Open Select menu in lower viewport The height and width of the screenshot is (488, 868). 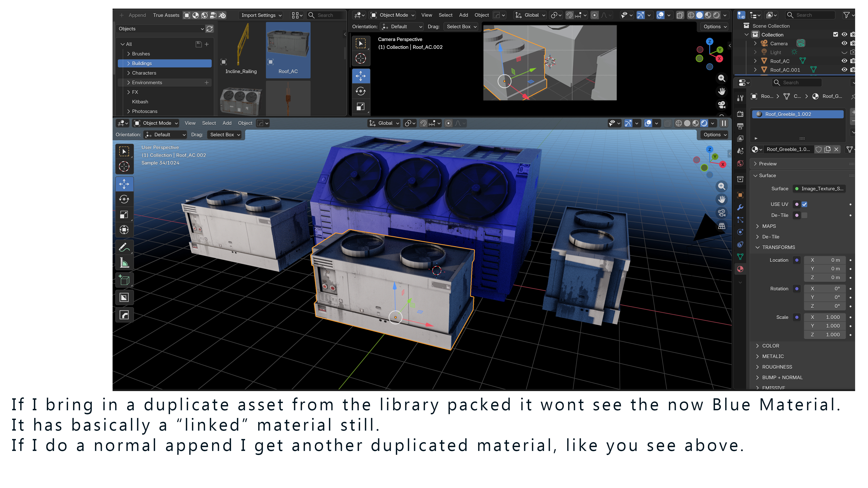coord(209,123)
